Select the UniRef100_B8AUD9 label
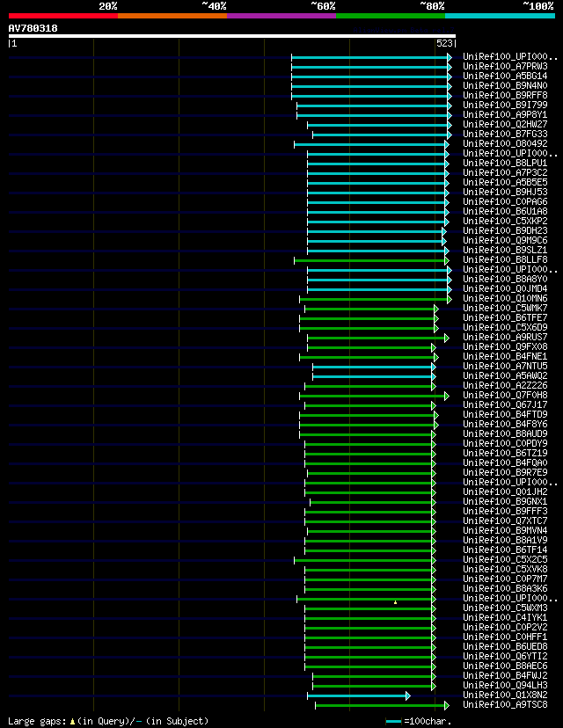Screen dimensions: 563x728 [505, 434]
